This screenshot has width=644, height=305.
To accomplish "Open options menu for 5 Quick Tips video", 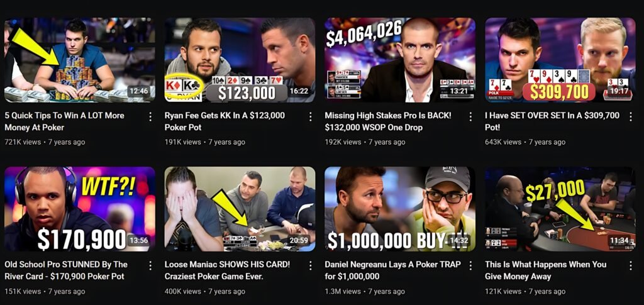I will [150, 117].
